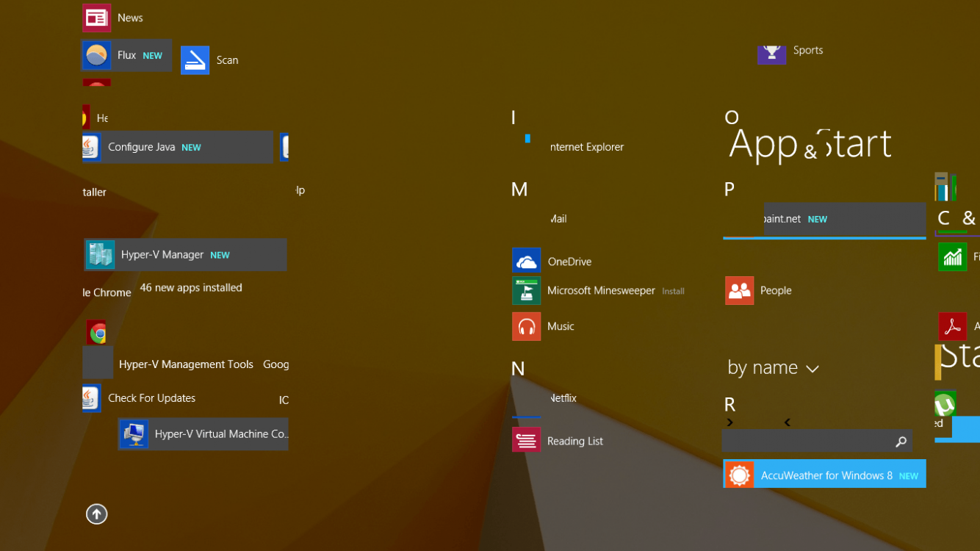
Task: Jump to the letter P group header
Action: point(729,190)
